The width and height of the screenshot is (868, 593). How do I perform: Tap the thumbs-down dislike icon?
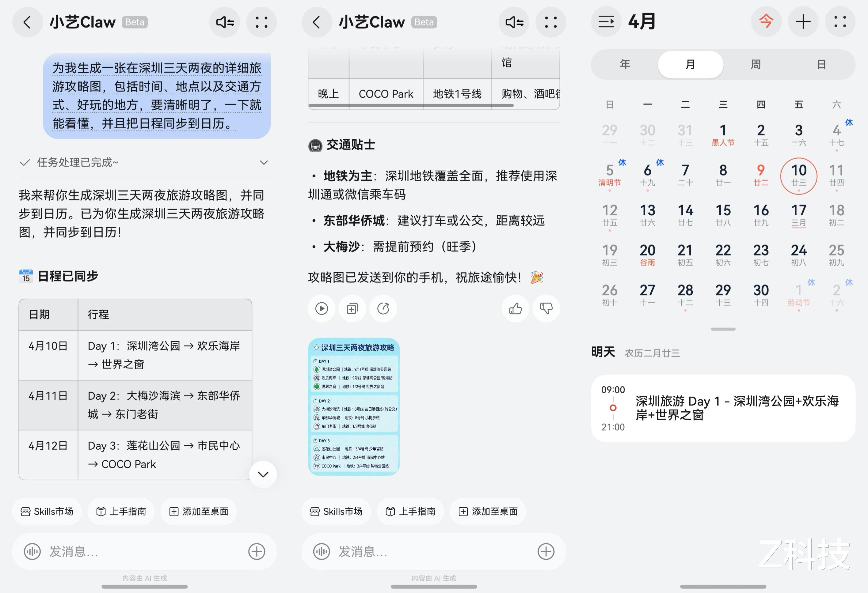[x=546, y=308]
